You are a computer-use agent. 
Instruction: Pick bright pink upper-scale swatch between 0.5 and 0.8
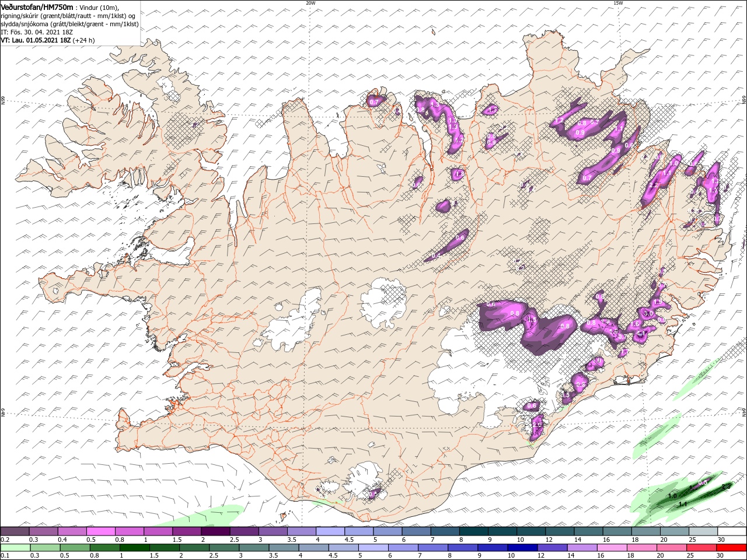[100, 531]
